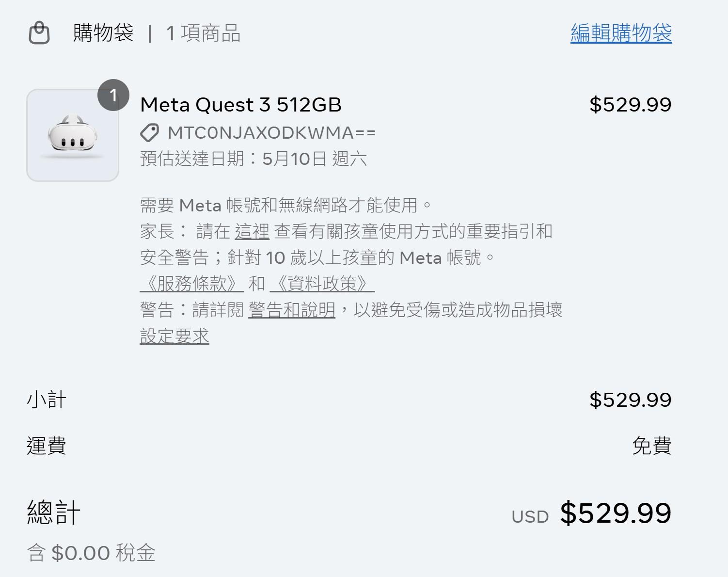Open the 《資料政策》 data policy link

pyautogui.click(x=322, y=283)
